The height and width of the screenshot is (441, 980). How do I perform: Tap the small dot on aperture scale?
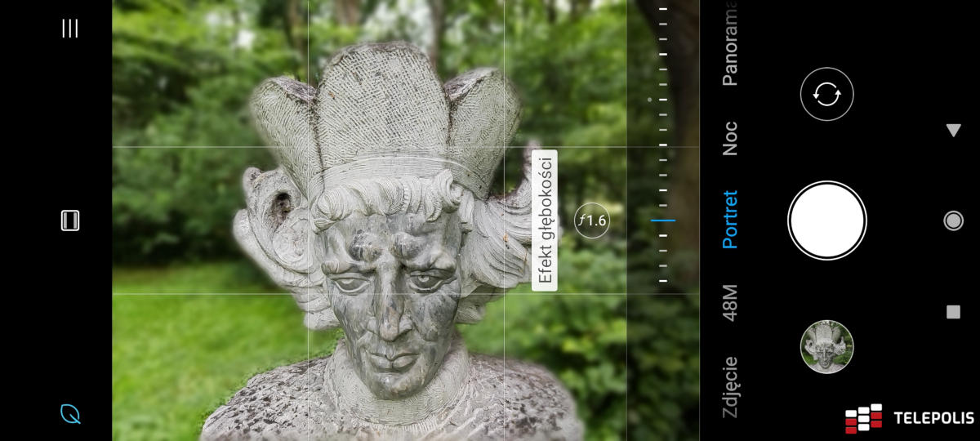click(x=649, y=100)
